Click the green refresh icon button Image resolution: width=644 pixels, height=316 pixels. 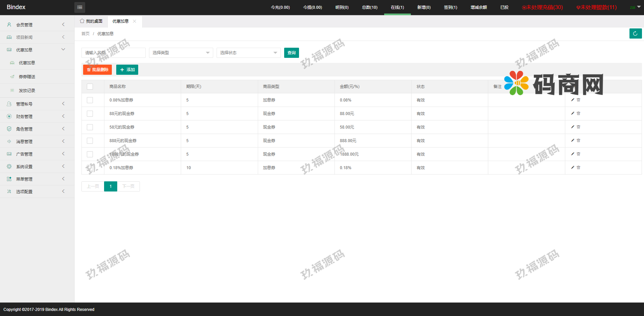(x=635, y=33)
